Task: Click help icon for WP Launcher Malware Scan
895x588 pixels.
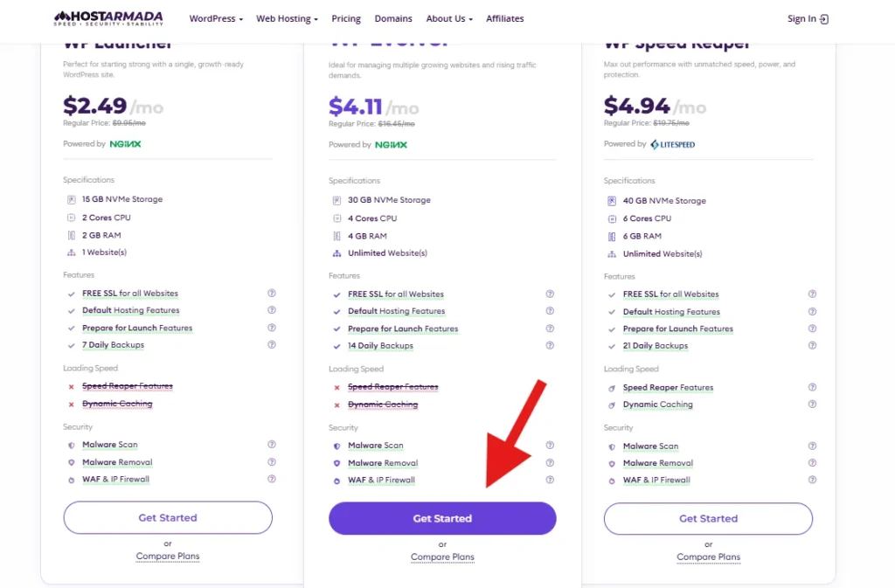Action: (x=272, y=445)
